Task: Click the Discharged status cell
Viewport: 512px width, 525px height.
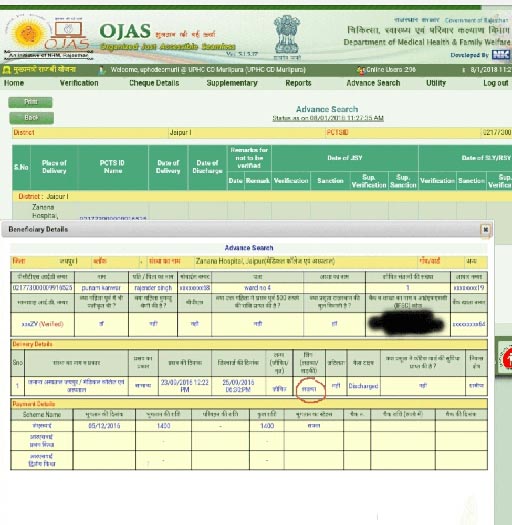Action: pos(363,386)
